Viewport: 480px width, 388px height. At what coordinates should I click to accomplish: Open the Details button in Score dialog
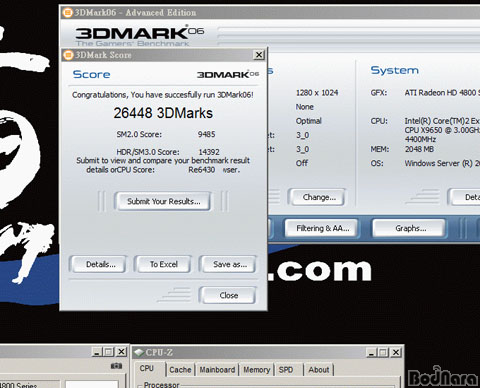[x=99, y=264]
